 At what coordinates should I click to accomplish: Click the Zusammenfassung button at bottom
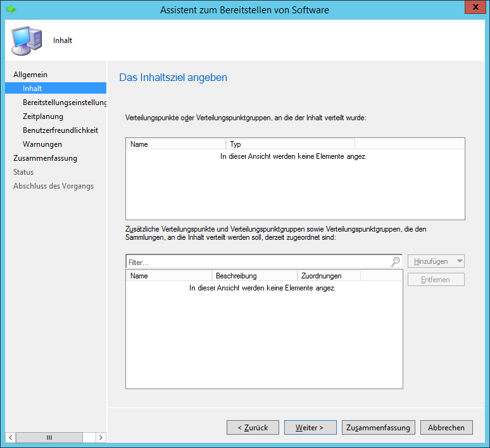[x=379, y=428]
